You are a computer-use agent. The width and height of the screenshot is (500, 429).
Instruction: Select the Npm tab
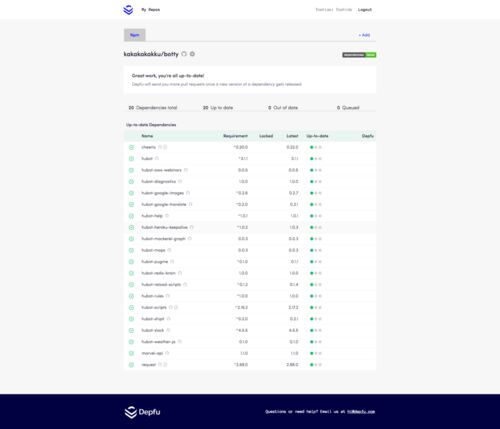135,35
